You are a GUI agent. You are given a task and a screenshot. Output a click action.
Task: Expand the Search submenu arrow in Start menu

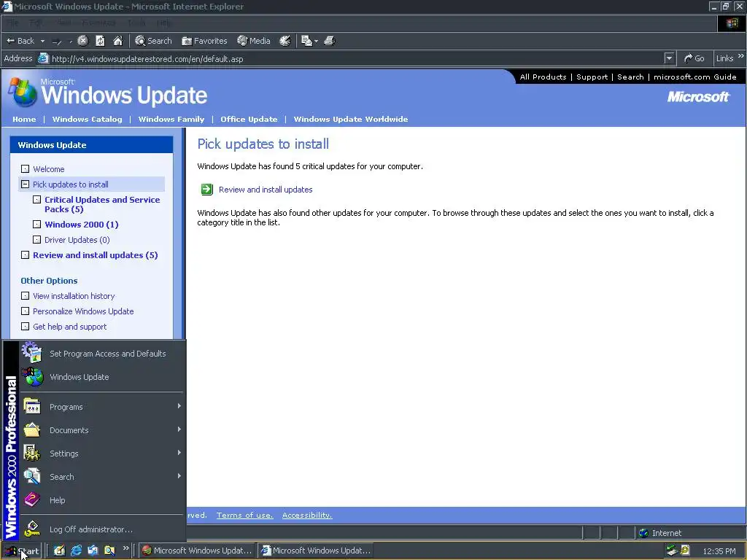pos(179,476)
